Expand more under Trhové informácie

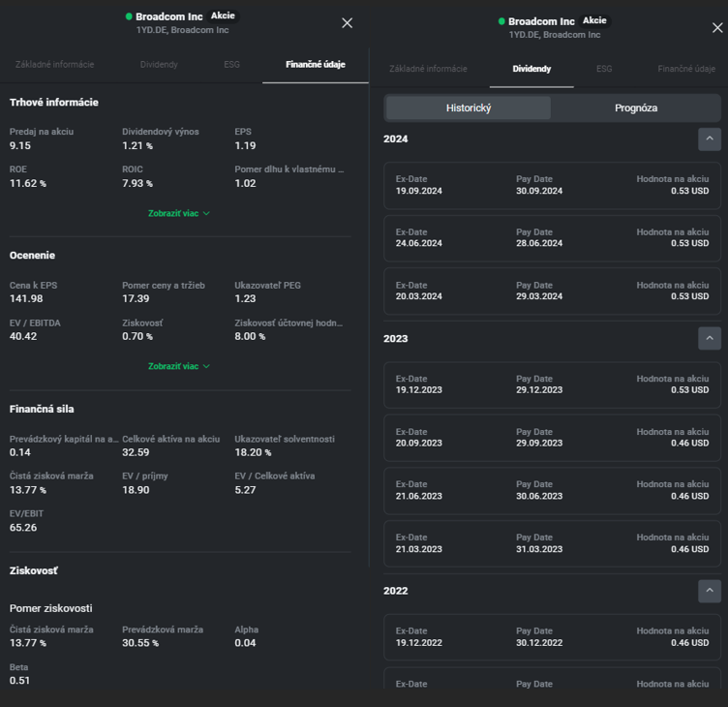tap(179, 213)
